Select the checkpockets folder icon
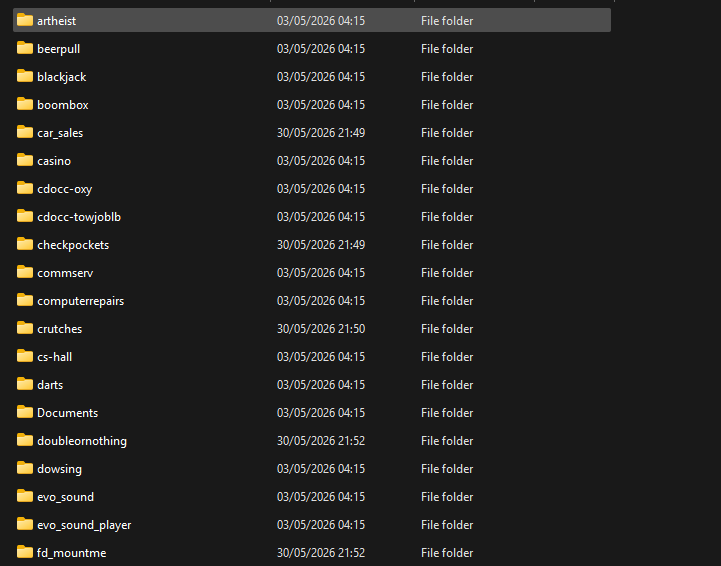721x566 pixels. click(x=25, y=245)
